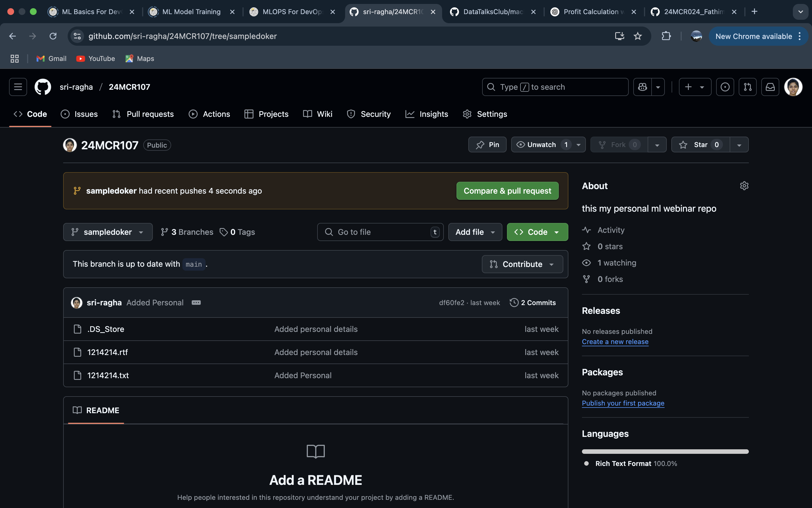
Task: Switch to the Code tab
Action: (x=30, y=114)
